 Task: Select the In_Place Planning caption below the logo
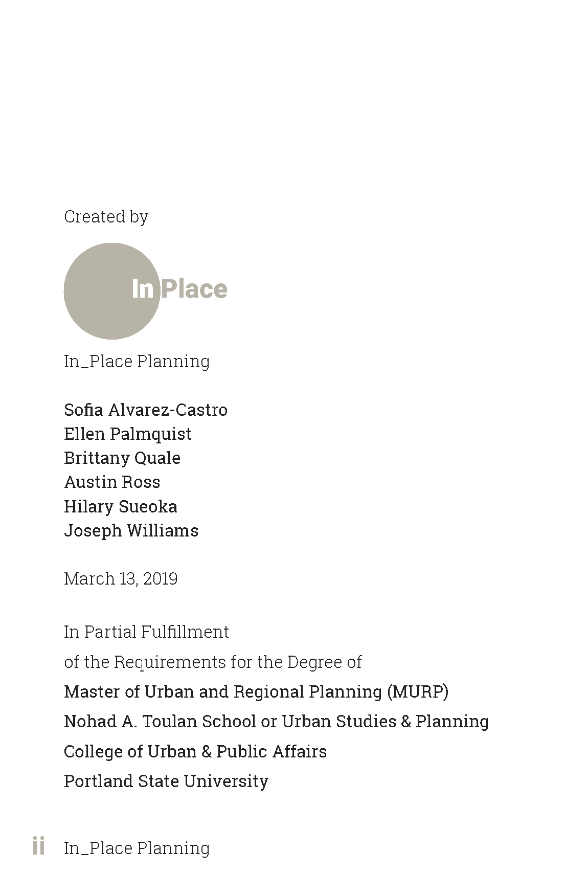pyautogui.click(x=137, y=362)
